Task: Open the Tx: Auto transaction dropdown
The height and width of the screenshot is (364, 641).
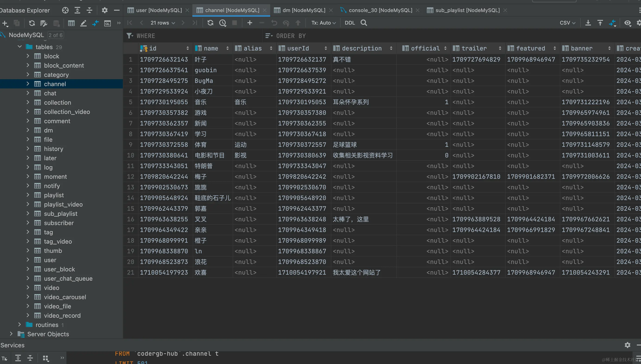Action: pos(323,23)
